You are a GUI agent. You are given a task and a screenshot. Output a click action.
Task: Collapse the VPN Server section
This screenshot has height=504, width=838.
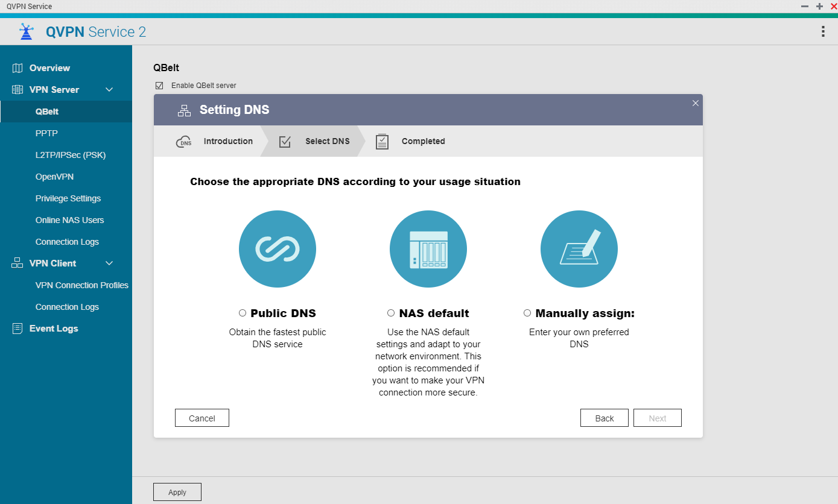point(109,90)
